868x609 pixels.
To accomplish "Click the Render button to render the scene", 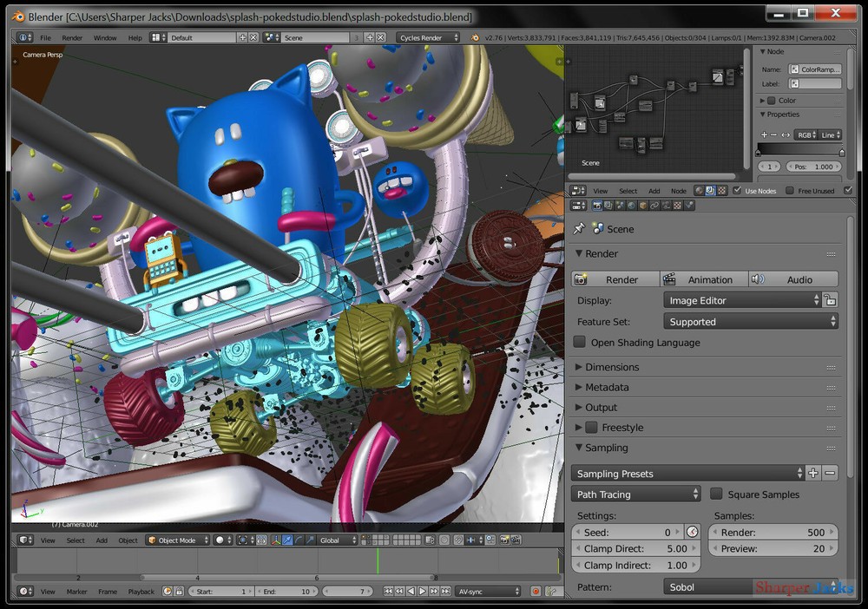I will (614, 278).
